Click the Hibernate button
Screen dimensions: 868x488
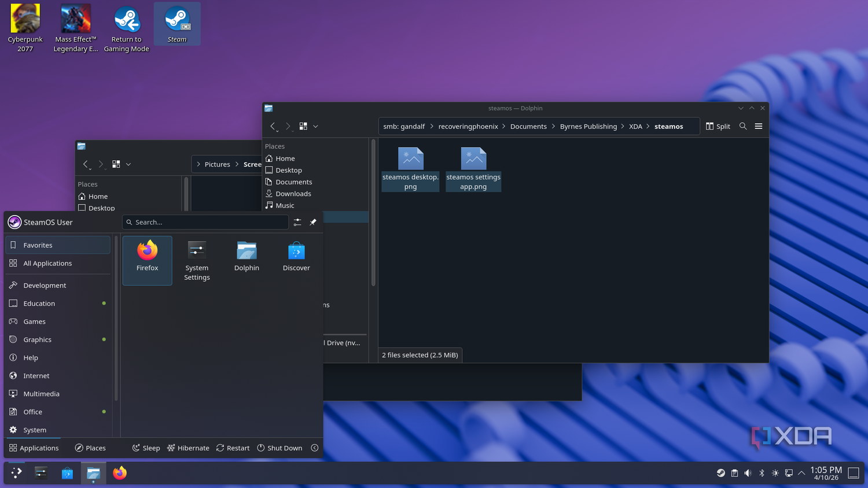point(188,448)
